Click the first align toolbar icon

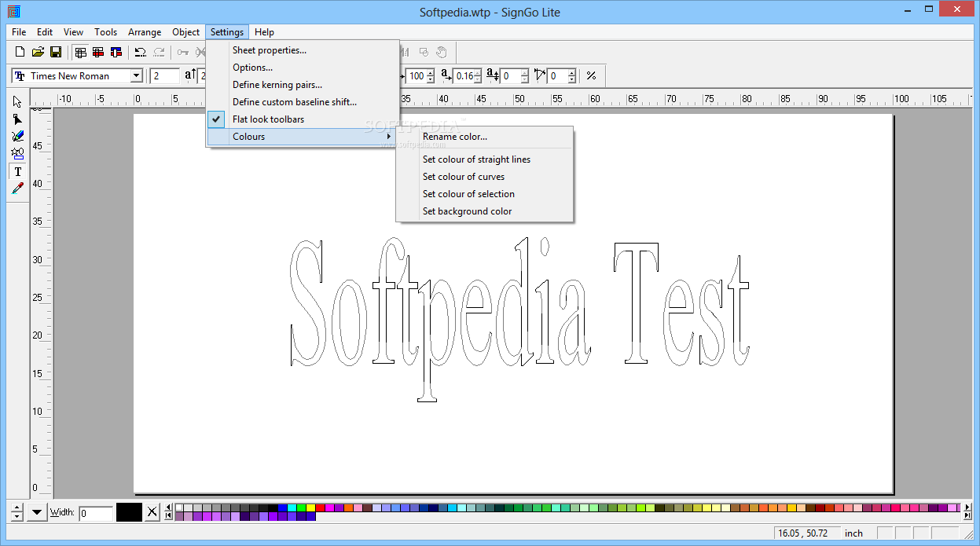pyautogui.click(x=80, y=52)
